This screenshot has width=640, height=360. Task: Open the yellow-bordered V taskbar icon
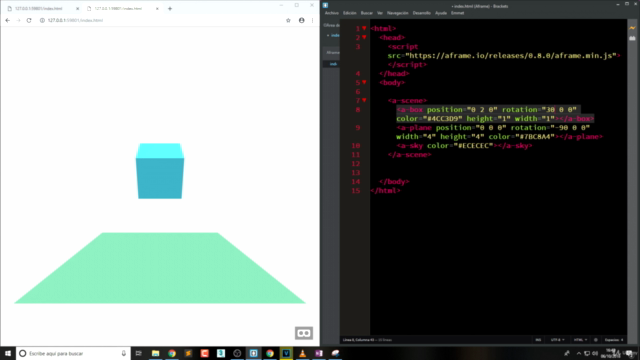coord(286,353)
